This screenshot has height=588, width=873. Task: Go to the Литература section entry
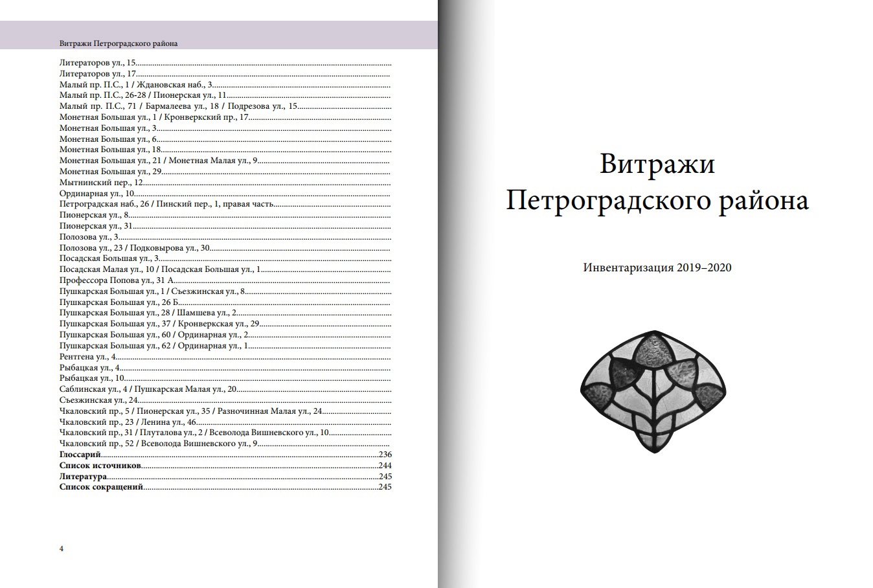tap(83, 477)
